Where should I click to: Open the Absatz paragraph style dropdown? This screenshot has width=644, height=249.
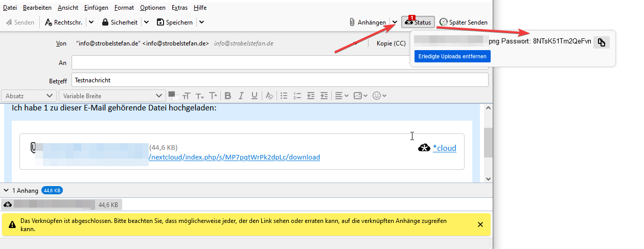tap(29, 96)
